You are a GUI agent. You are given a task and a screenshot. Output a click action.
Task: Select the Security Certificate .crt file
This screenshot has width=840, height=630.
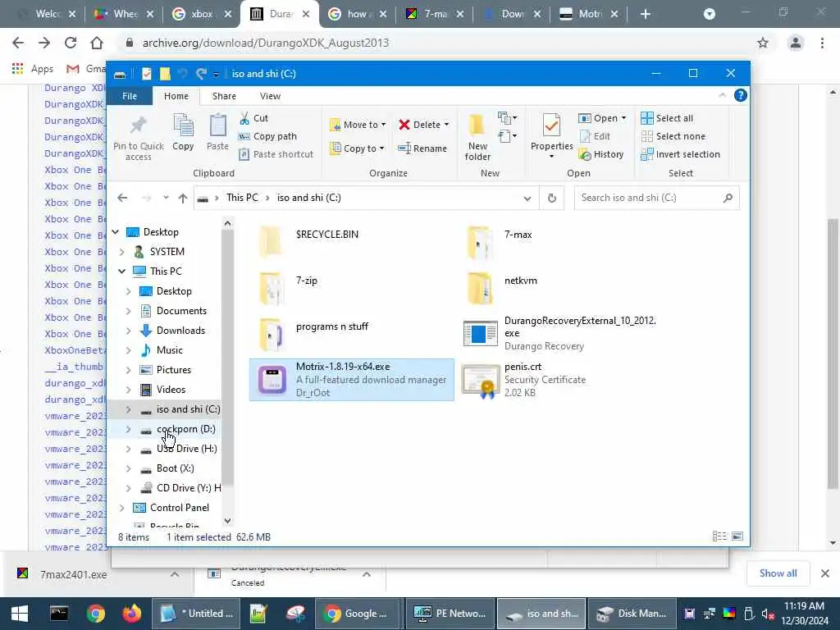(561, 379)
